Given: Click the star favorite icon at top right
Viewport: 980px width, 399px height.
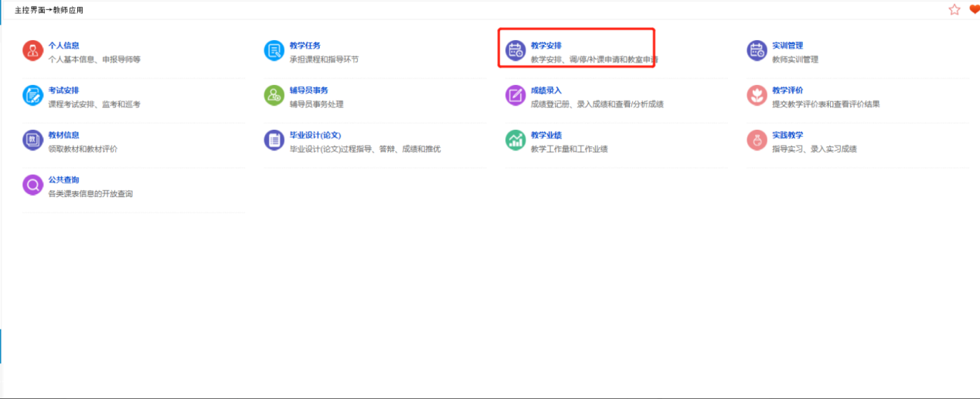Looking at the screenshot, I should click(x=954, y=9).
